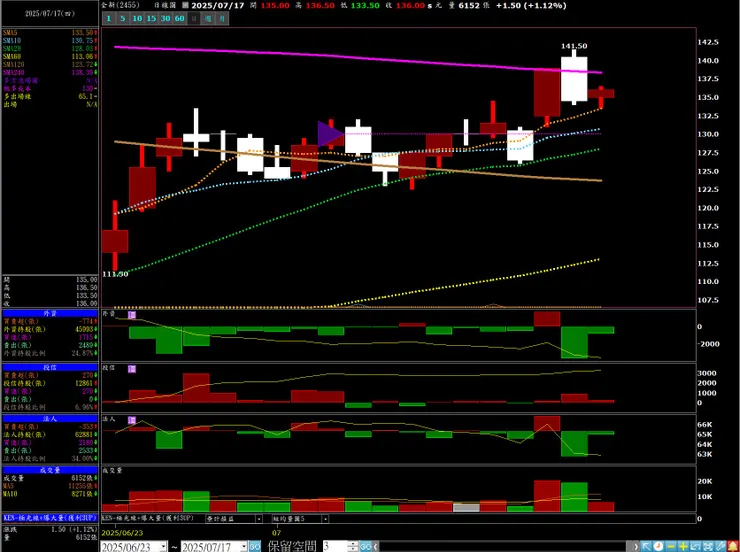Select the 15-minute timeframe button
740x552 pixels.
point(151,18)
